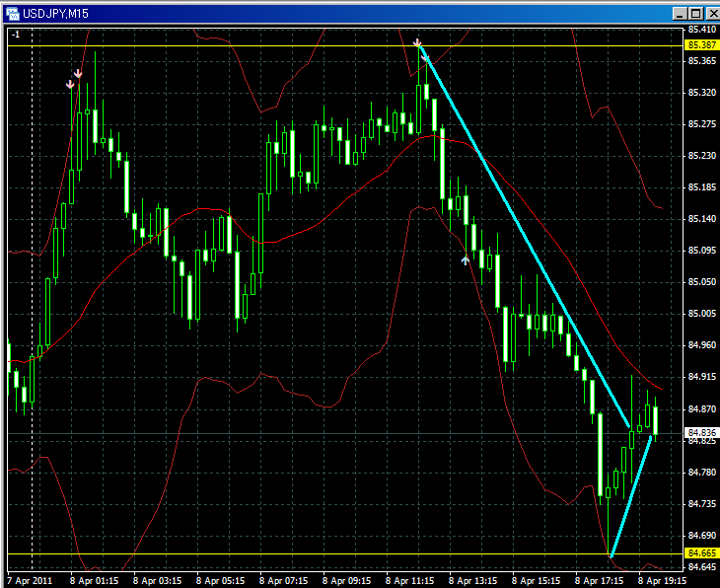Click the 85.410 value on the price scale

[701, 30]
